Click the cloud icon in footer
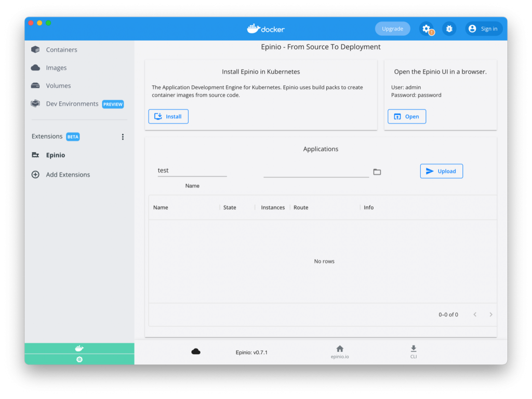The image size is (532, 399). pyautogui.click(x=196, y=352)
